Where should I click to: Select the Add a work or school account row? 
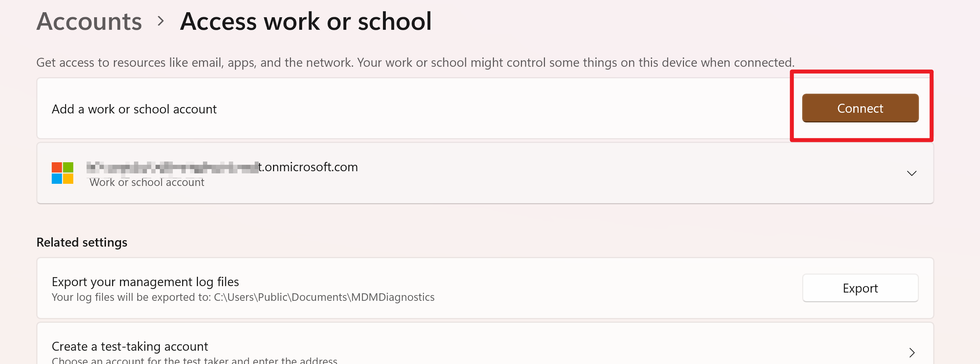point(134,109)
